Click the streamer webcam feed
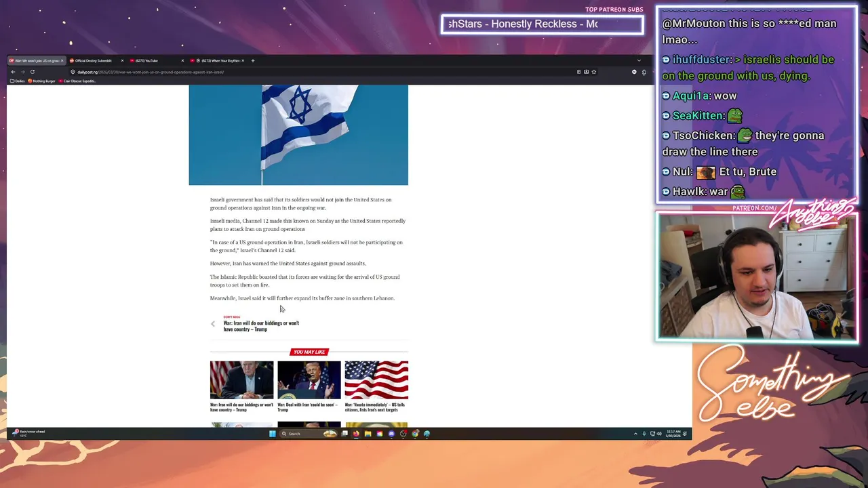868x488 pixels. click(757, 277)
